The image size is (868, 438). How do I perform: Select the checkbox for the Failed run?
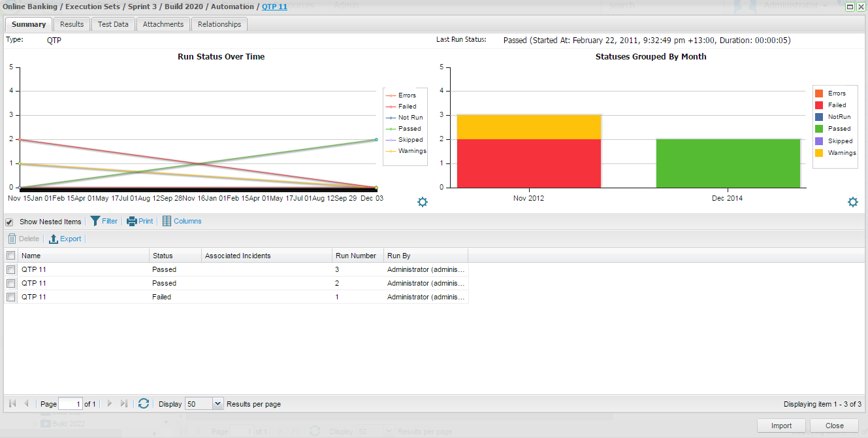[x=10, y=297]
